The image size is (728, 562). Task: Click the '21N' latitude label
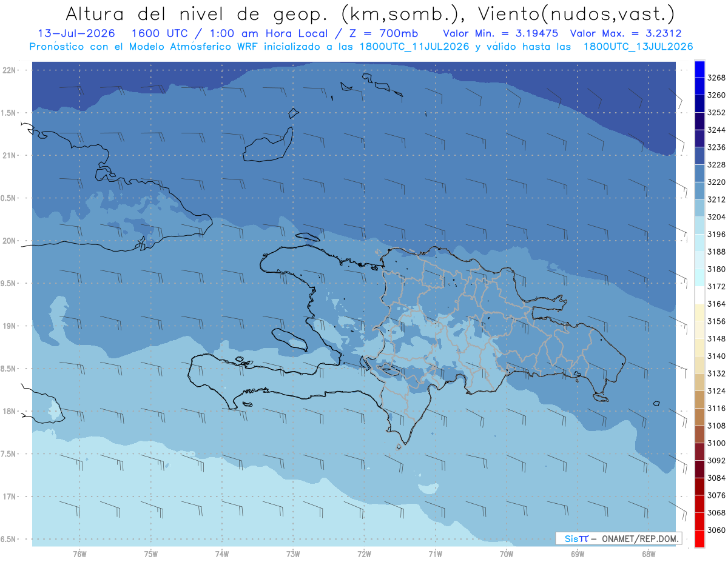pyautogui.click(x=10, y=156)
